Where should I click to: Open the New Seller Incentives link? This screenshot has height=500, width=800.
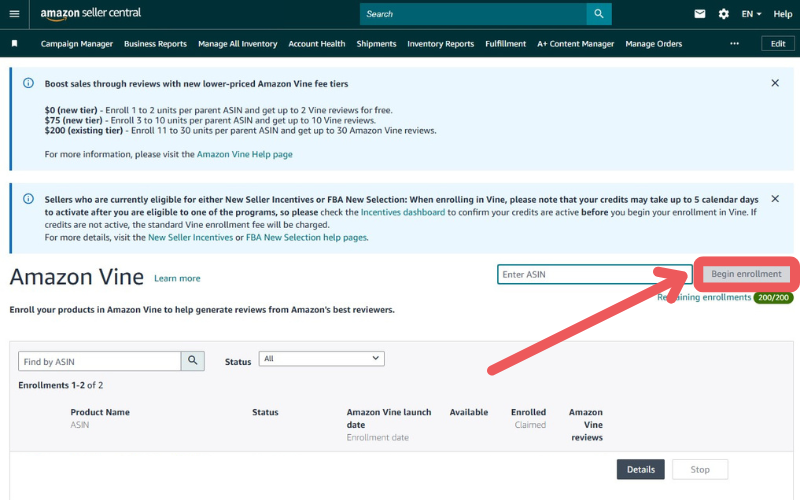(190, 237)
